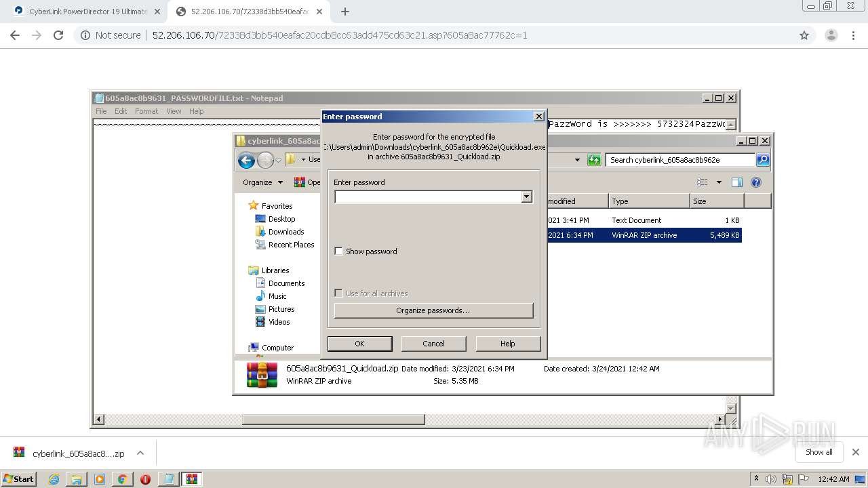Open view options dropdown arrow
Viewport: 868px width, 488px height.
(719, 182)
